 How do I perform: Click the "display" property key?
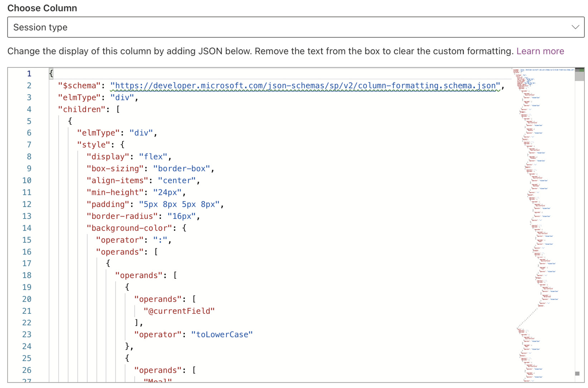pyautogui.click(x=108, y=157)
